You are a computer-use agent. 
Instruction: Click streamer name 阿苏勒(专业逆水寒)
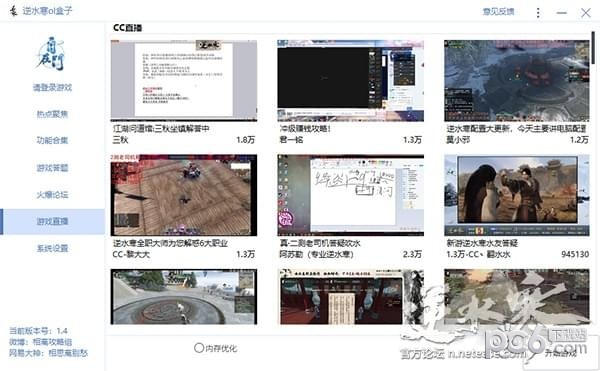point(317,254)
